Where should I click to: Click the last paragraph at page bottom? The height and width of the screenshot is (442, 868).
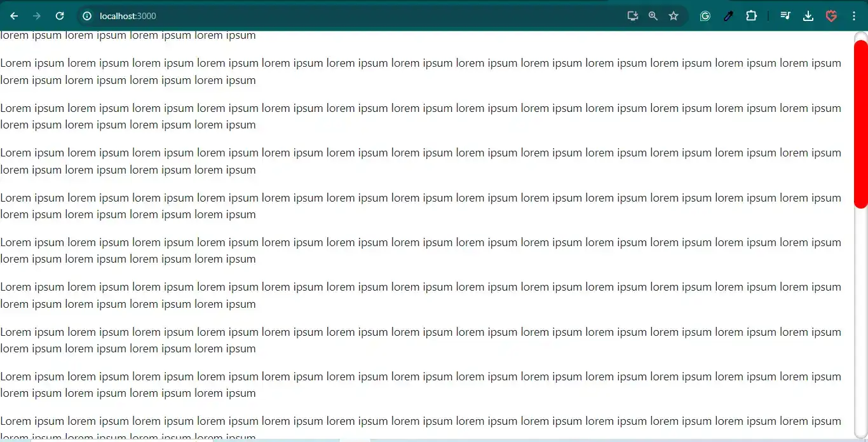click(x=419, y=422)
